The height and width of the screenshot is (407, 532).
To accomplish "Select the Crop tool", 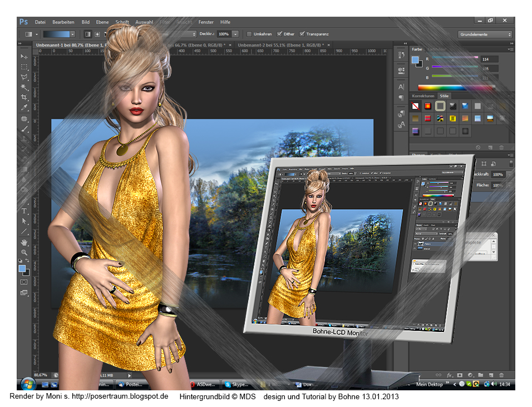I will pos(24,97).
